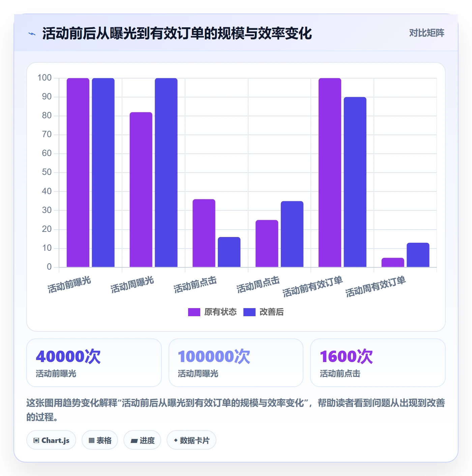
Task: Click the 活动周曝光 caption under 100000次
Action: tap(198, 374)
